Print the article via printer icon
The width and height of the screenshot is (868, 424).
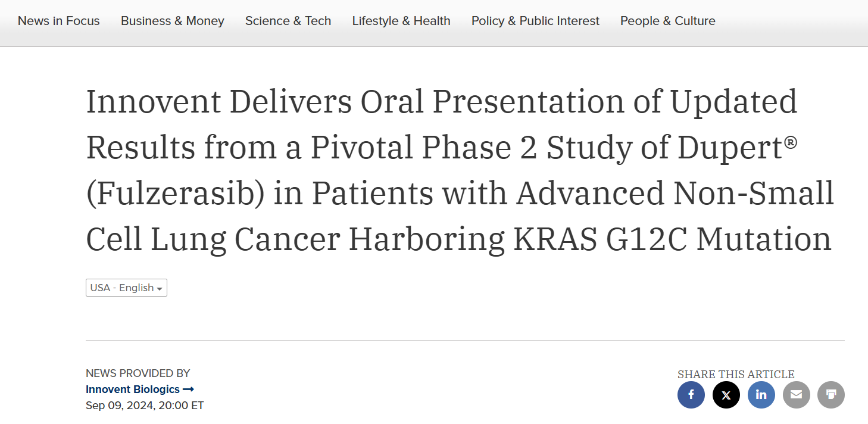coord(831,395)
